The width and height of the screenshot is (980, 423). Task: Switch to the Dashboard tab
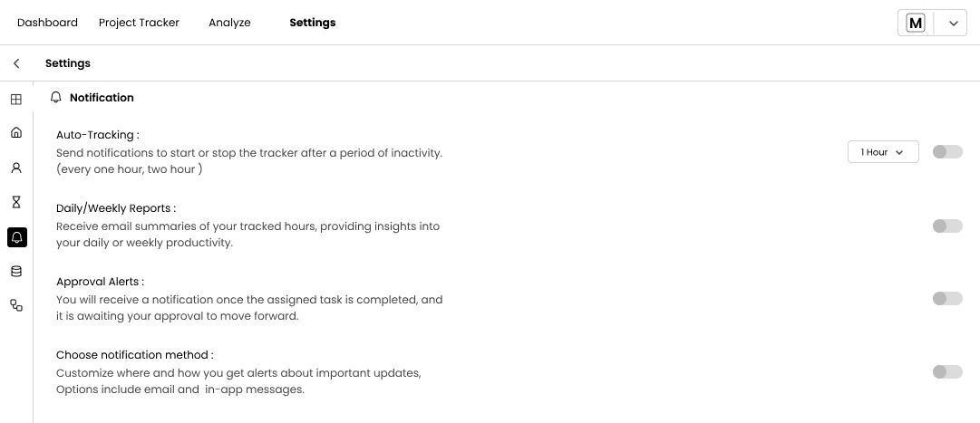[47, 23]
